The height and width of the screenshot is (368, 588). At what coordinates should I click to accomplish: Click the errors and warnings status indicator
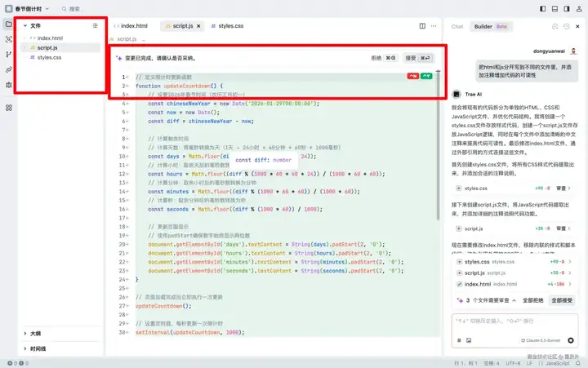(18, 363)
